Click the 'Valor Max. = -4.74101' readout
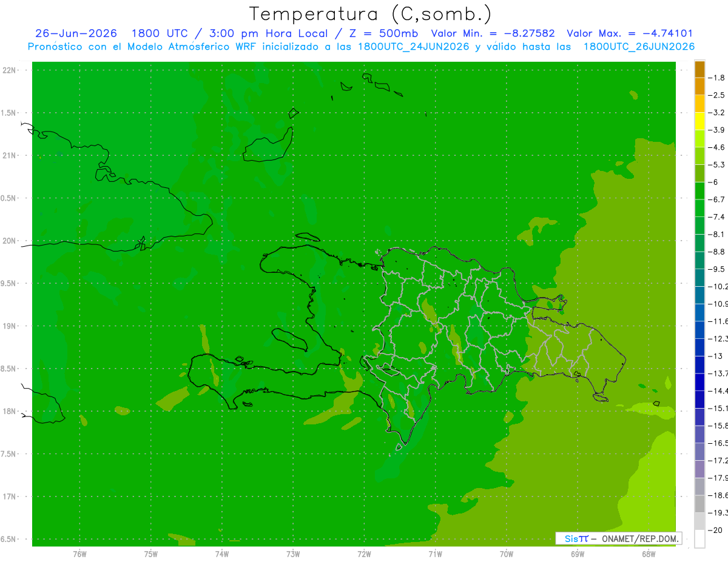This screenshot has height=562, width=728. (x=630, y=34)
